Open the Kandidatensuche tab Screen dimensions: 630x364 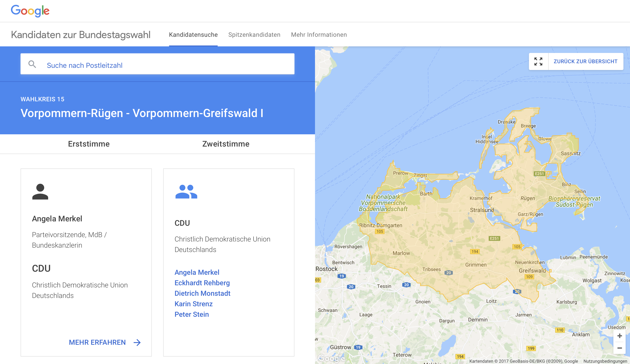pos(193,35)
